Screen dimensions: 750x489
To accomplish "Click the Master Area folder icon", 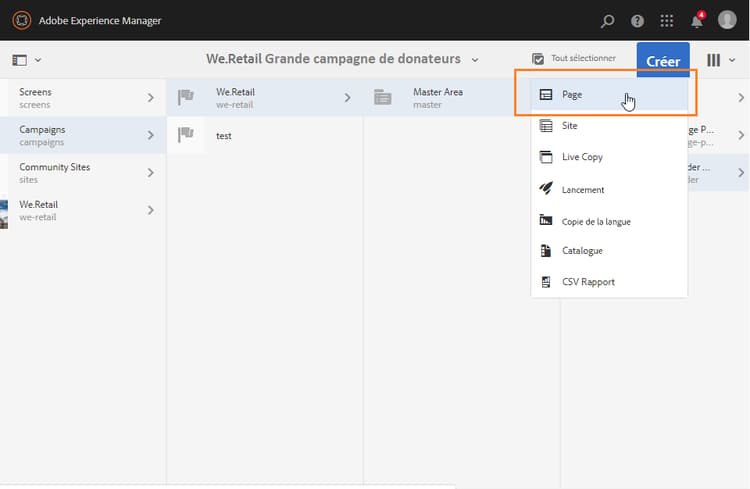I will (382, 97).
